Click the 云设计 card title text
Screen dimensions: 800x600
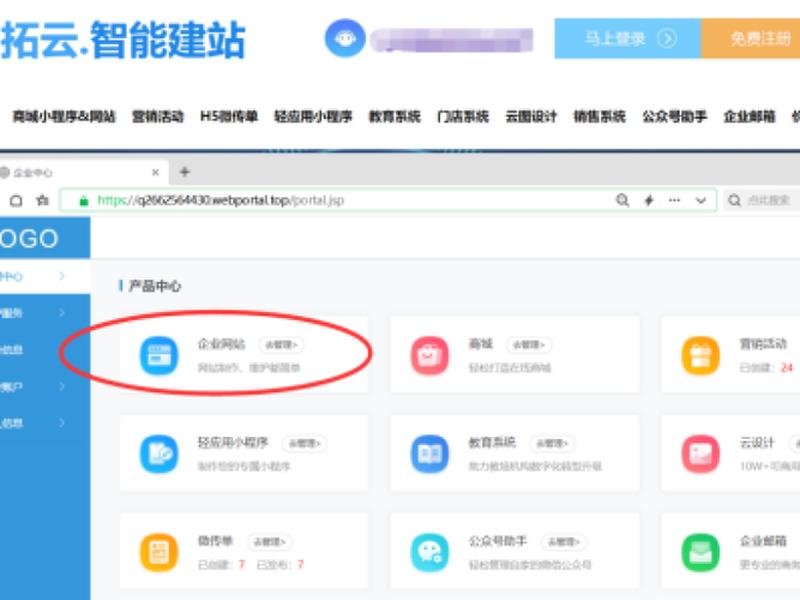click(x=757, y=443)
